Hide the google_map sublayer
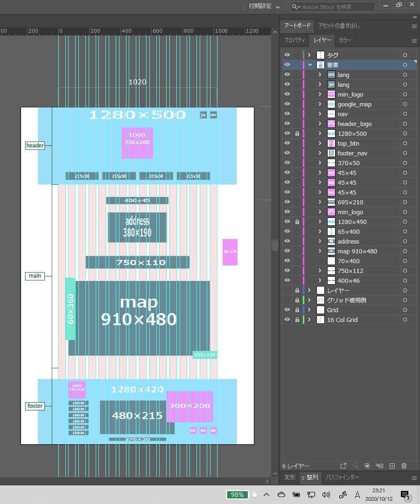420x504 pixels. coord(287,104)
